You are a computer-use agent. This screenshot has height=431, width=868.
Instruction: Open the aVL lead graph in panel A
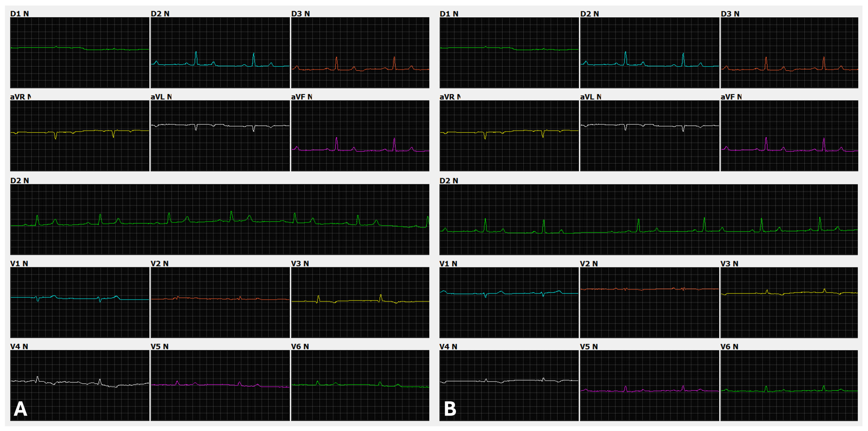click(x=220, y=136)
